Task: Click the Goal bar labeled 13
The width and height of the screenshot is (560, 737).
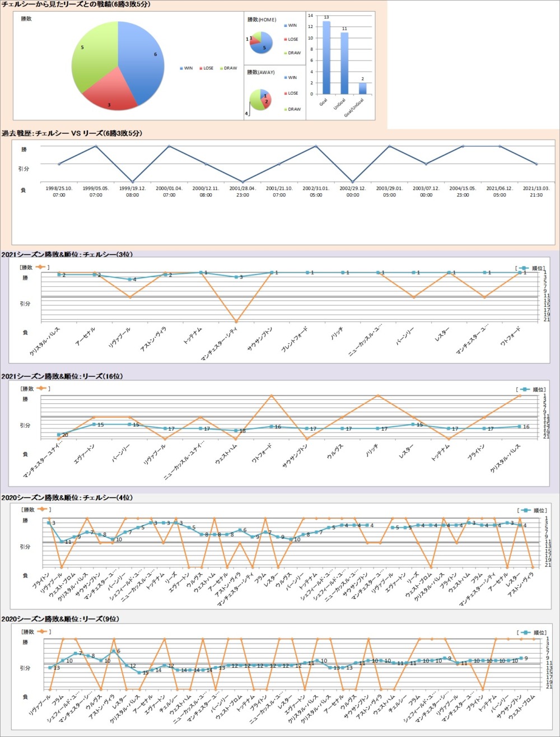Action: (326, 57)
